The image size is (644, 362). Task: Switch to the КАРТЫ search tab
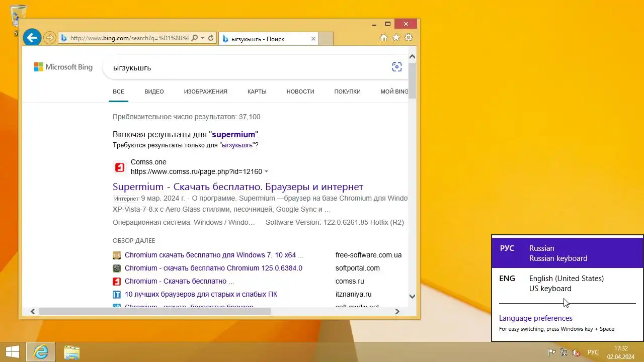[x=257, y=92]
